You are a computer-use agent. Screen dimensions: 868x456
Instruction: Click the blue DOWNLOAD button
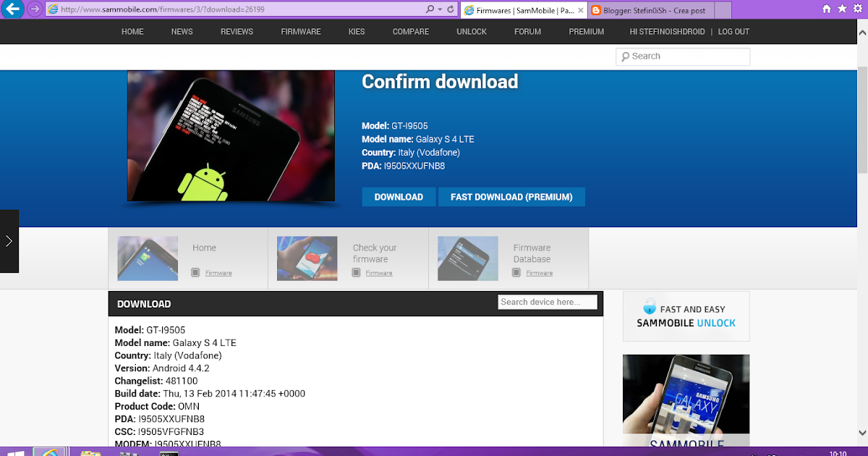(x=399, y=197)
